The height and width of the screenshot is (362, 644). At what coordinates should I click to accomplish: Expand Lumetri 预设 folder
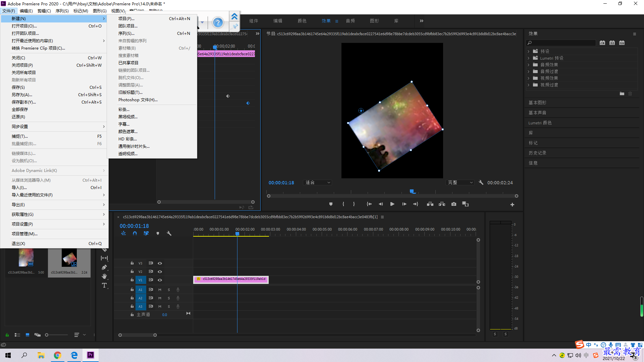click(x=528, y=58)
